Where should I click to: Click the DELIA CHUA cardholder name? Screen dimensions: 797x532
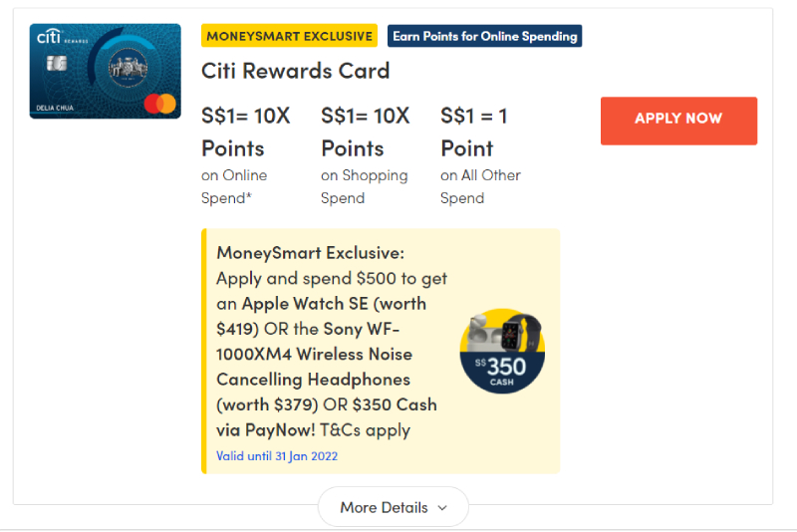pos(56,109)
